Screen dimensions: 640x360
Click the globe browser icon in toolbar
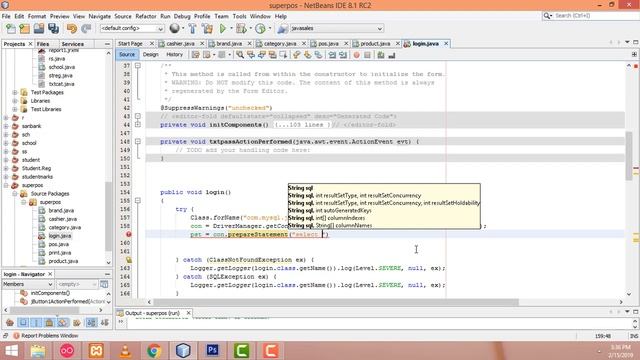tap(175, 28)
